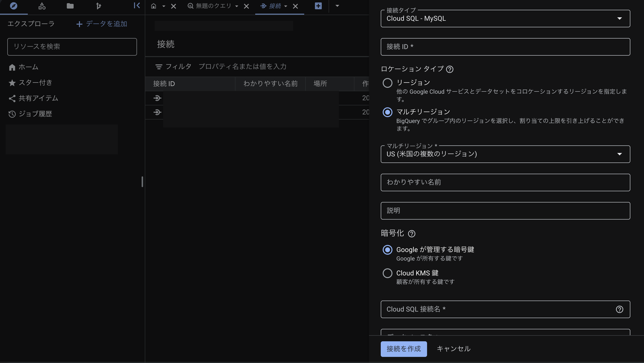This screenshot has height=363, width=644.
Task: Open the tab overflow dropdown arrow
Action: [x=337, y=6]
